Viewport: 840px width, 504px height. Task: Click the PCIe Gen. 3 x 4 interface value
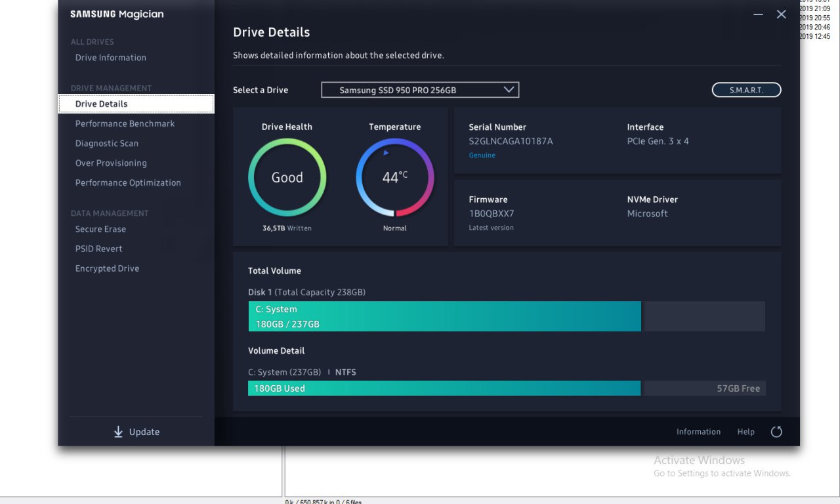pyautogui.click(x=658, y=141)
